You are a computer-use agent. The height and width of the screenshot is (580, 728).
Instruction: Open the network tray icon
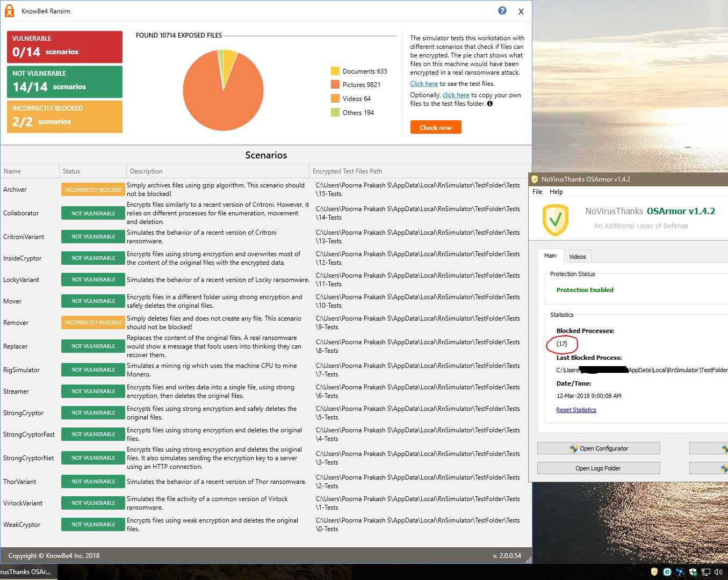[706, 572]
